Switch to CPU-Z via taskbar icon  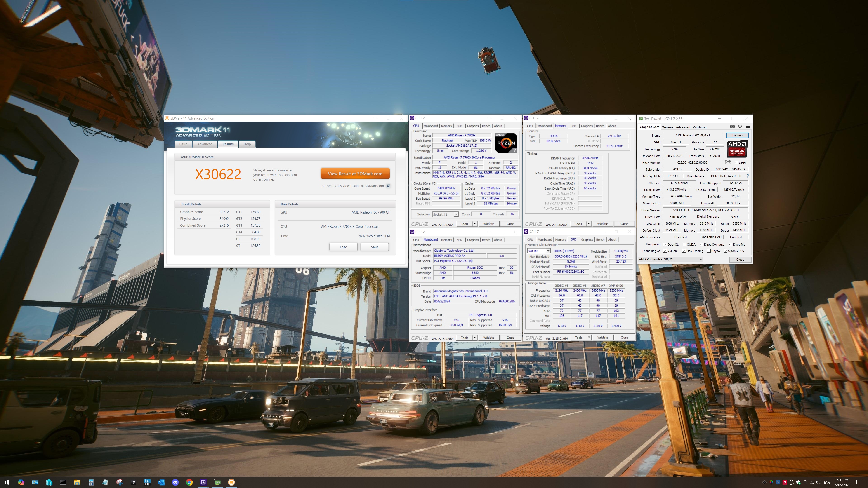click(x=203, y=482)
